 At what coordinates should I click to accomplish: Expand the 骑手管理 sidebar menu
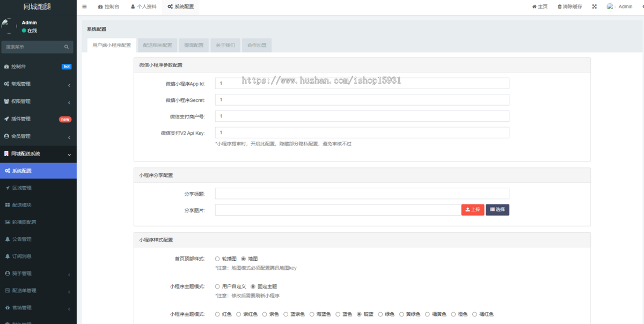38,274
